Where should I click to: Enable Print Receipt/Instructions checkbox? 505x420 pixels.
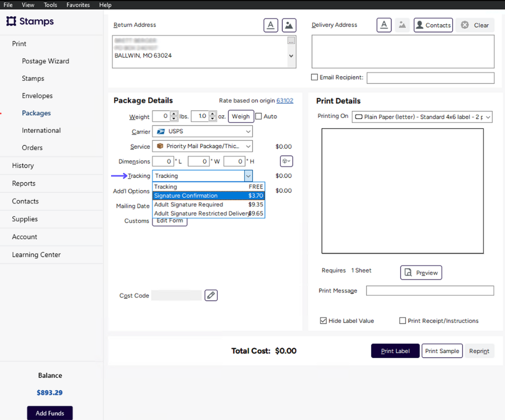click(x=402, y=320)
